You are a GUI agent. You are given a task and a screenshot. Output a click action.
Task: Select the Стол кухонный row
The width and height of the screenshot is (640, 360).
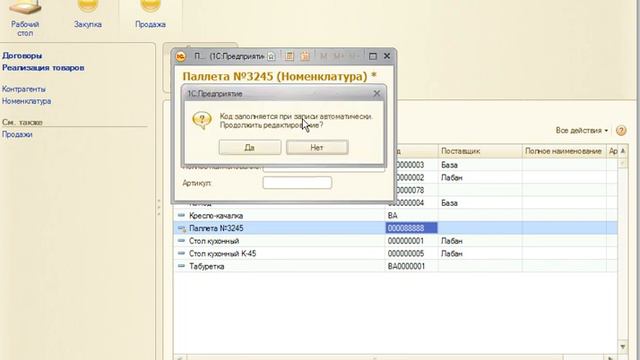[395, 241]
